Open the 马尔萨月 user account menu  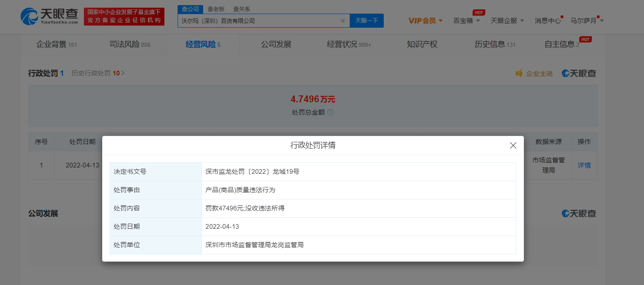pyautogui.click(x=586, y=20)
